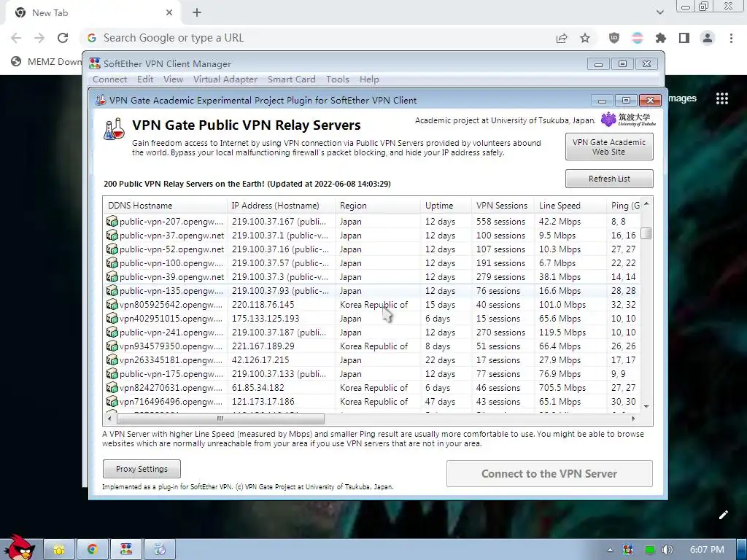The height and width of the screenshot is (560, 747).
Task: Click server icon for public-vpn-175 row
Action: click(x=112, y=373)
